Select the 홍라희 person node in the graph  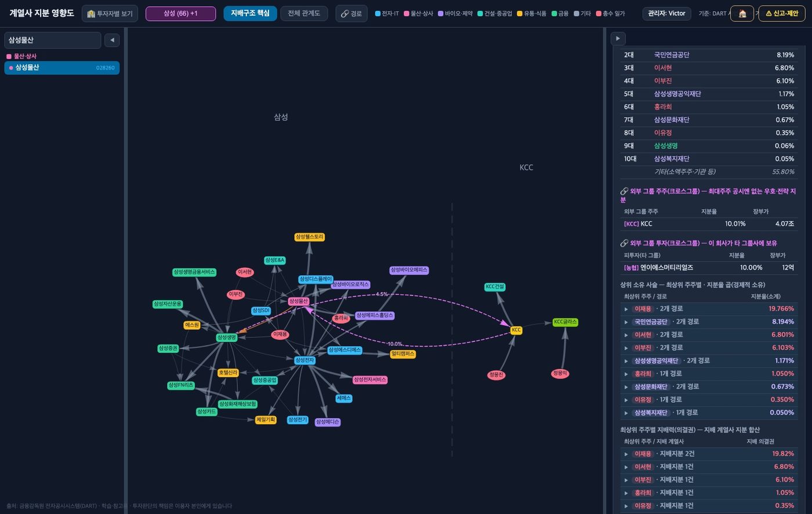point(341,318)
